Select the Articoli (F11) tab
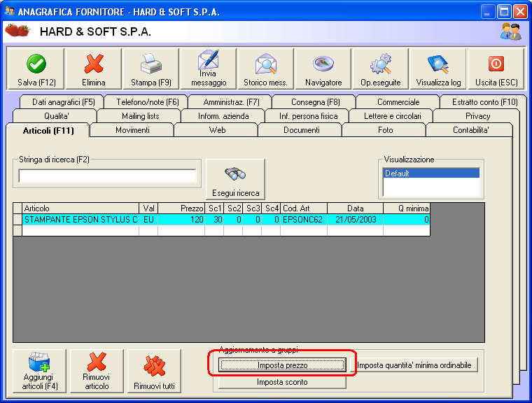The height and width of the screenshot is (403, 532). click(x=48, y=131)
